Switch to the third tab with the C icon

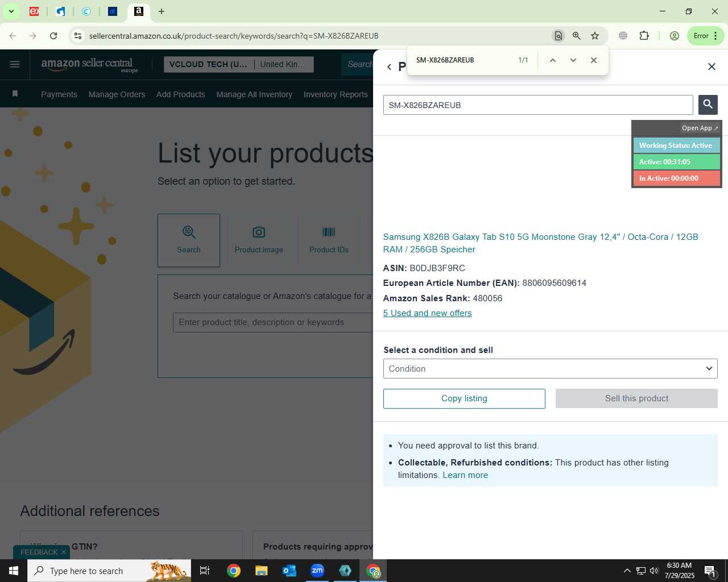coord(86,11)
